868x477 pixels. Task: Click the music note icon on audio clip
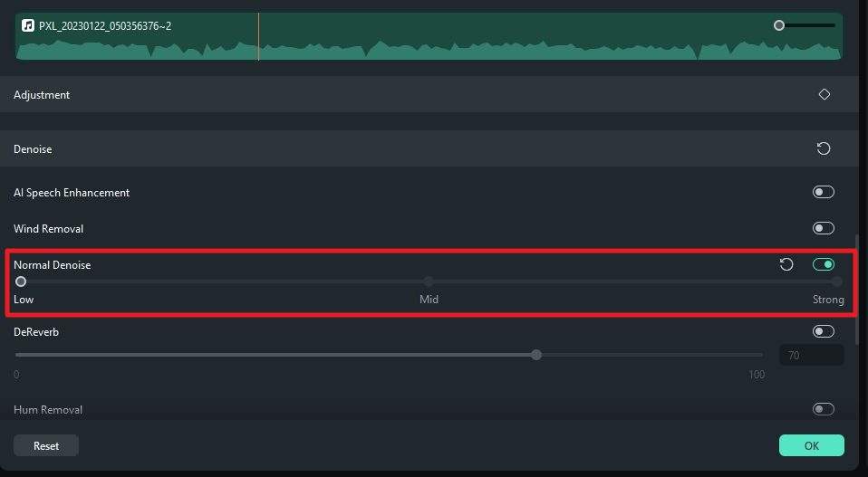28,25
